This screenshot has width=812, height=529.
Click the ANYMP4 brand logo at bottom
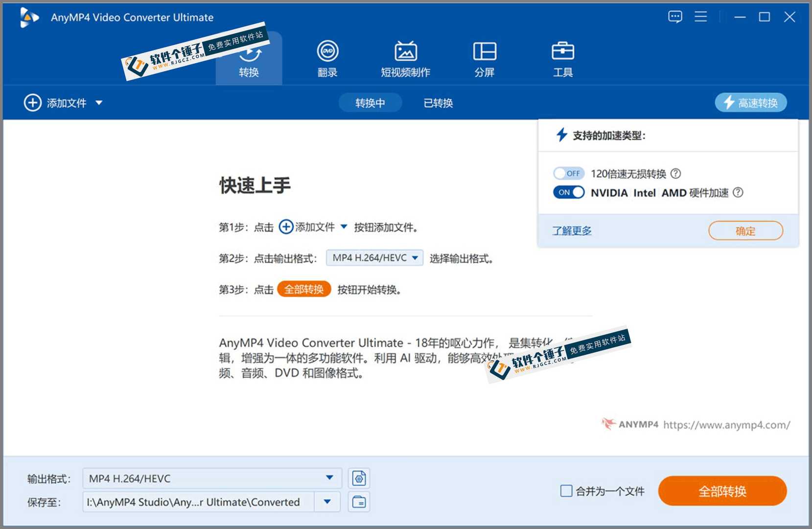pyautogui.click(x=630, y=424)
